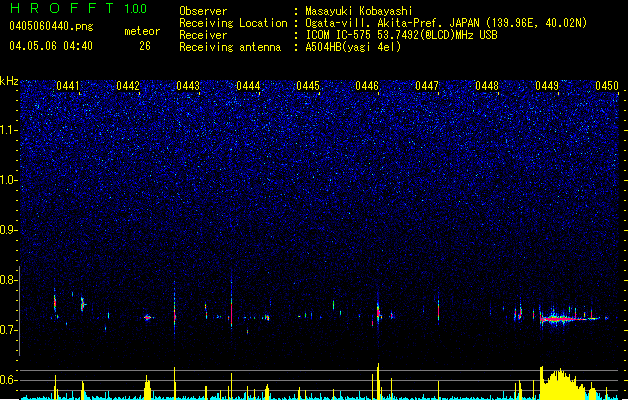Click the Observer field label
629x400 pixels.
(203, 11)
